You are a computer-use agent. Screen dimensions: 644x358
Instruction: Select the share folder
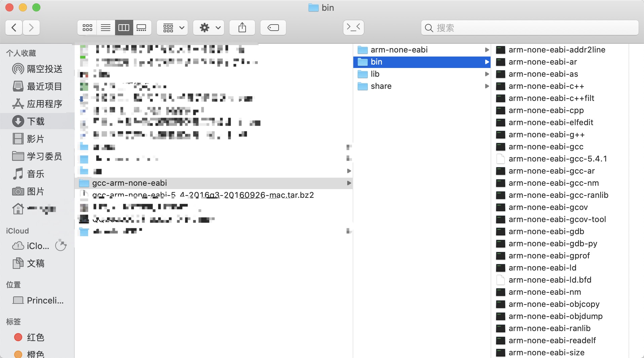click(422, 86)
